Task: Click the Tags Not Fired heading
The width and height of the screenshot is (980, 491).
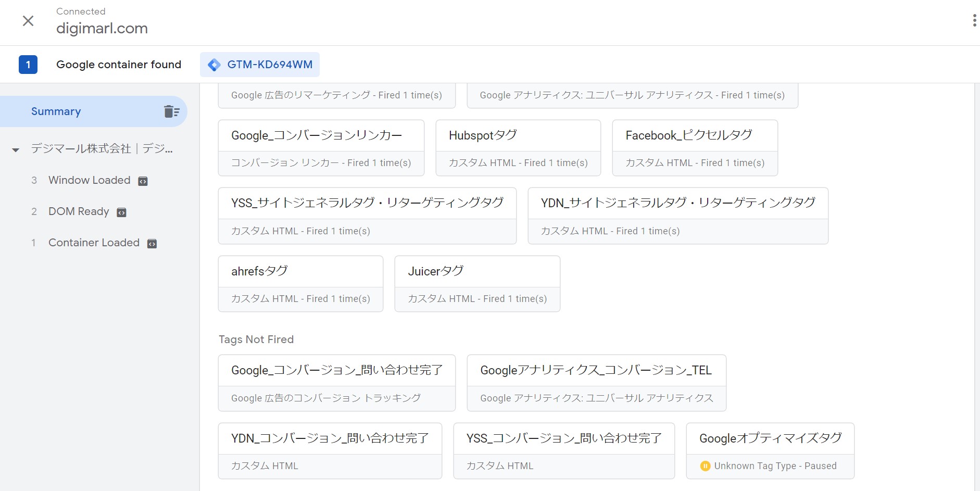Action: click(256, 339)
